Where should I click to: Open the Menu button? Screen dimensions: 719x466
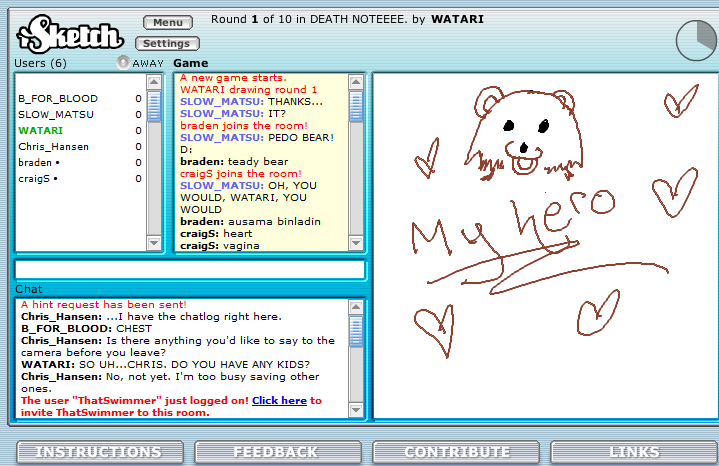(168, 22)
